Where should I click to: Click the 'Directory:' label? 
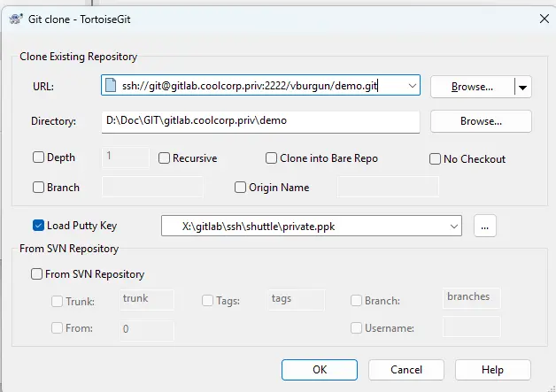53,121
